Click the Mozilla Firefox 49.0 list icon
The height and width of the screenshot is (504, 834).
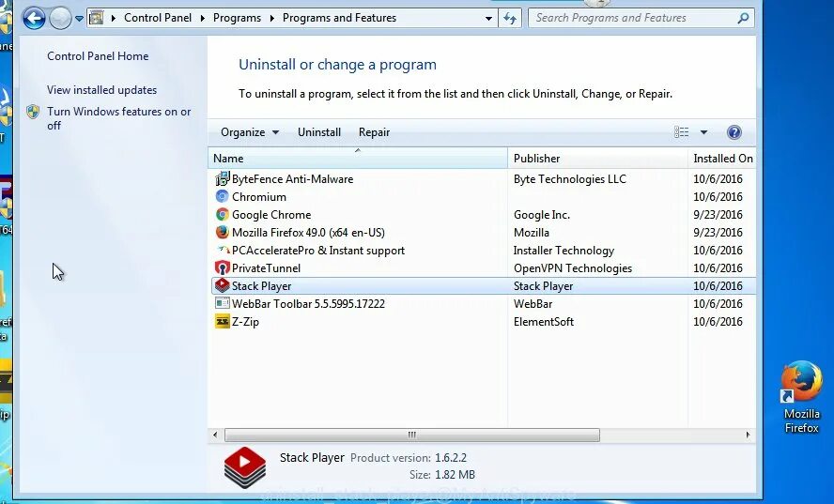222,233
